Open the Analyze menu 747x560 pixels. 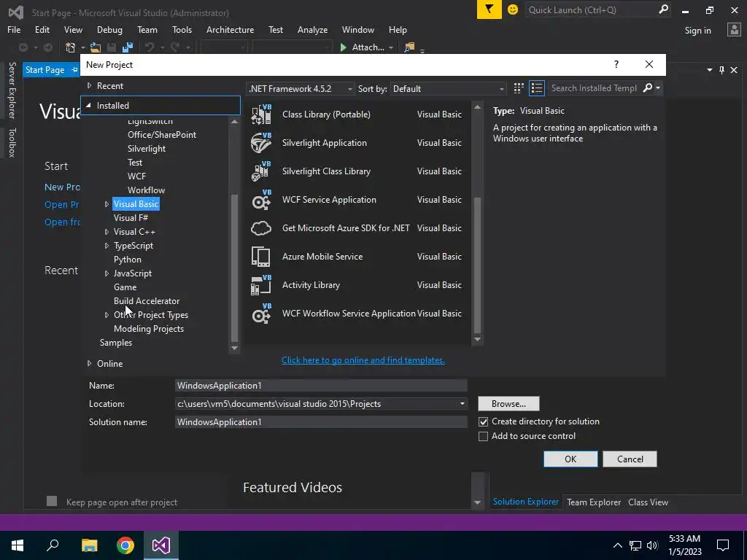(x=312, y=29)
